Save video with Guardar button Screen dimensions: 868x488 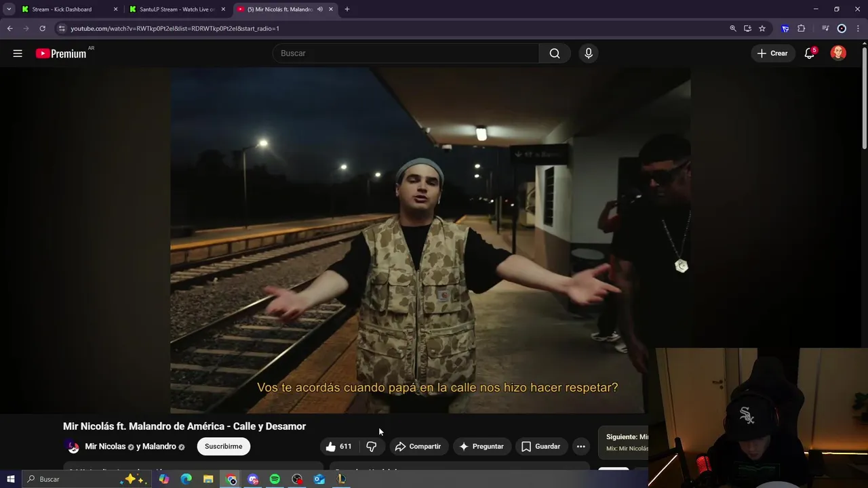coord(541,447)
